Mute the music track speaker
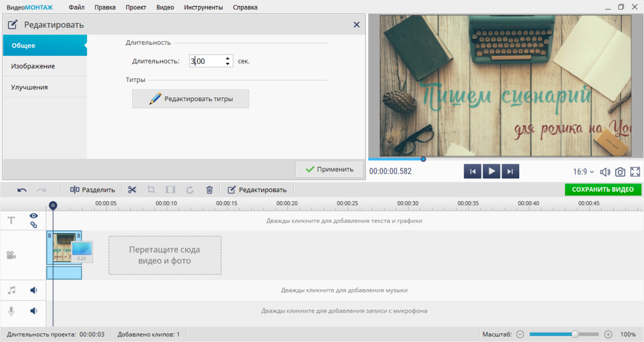This screenshot has height=342, width=644. [34, 290]
